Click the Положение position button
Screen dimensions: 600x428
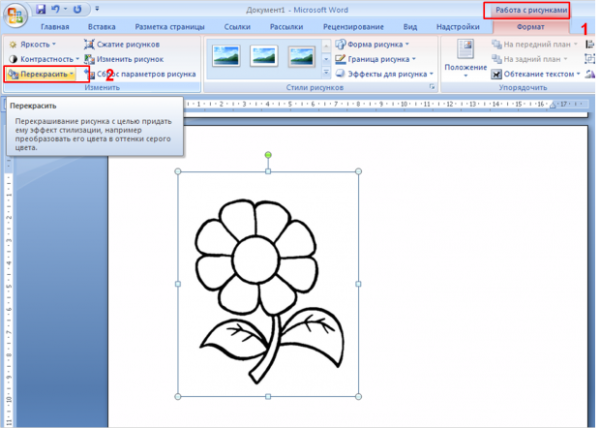(x=466, y=62)
